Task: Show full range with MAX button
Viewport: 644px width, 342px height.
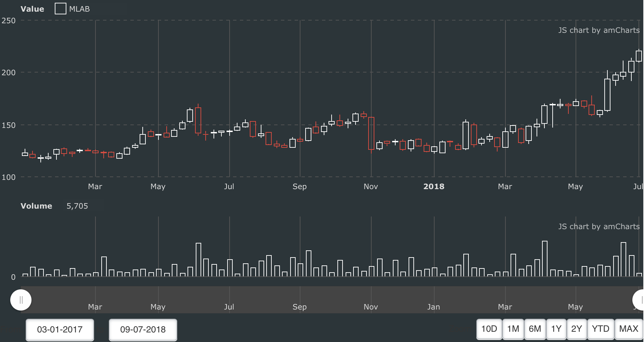Action: pyautogui.click(x=629, y=329)
